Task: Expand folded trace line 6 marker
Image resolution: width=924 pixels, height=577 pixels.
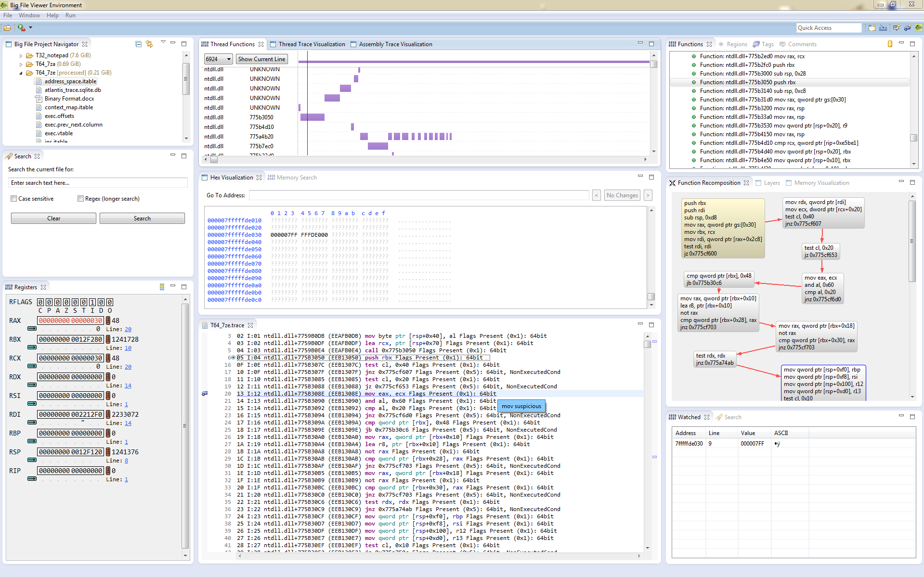Action: [234, 358]
